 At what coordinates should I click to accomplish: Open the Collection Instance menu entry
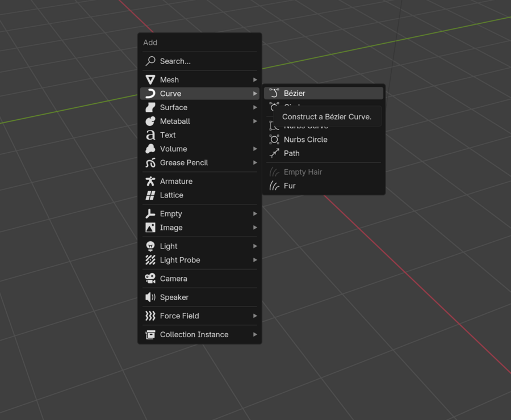tap(200, 334)
